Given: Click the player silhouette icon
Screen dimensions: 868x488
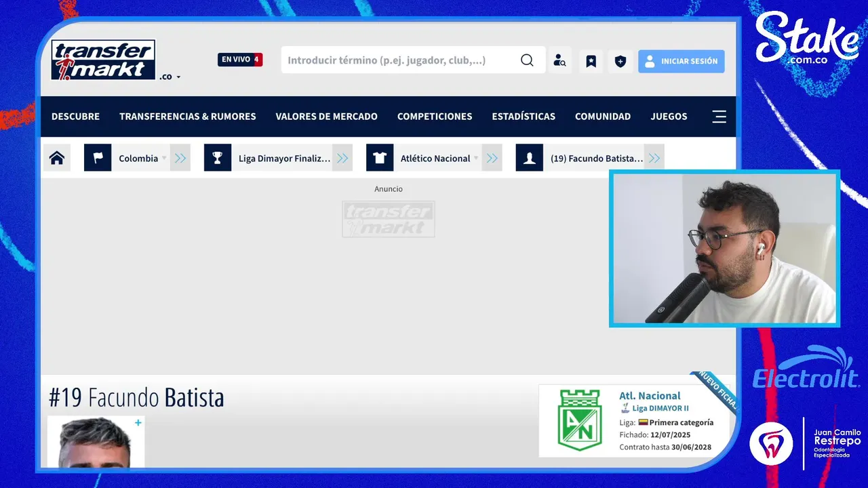Looking at the screenshot, I should (x=529, y=158).
